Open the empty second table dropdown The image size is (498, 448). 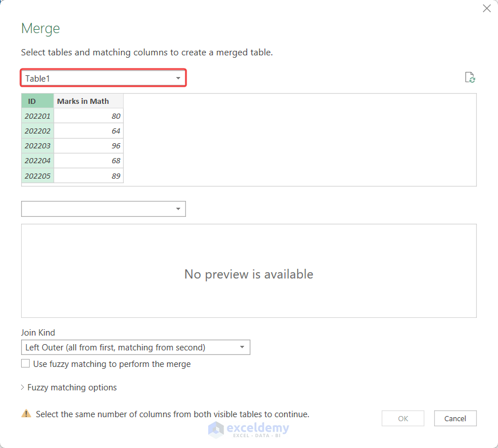[x=179, y=208]
